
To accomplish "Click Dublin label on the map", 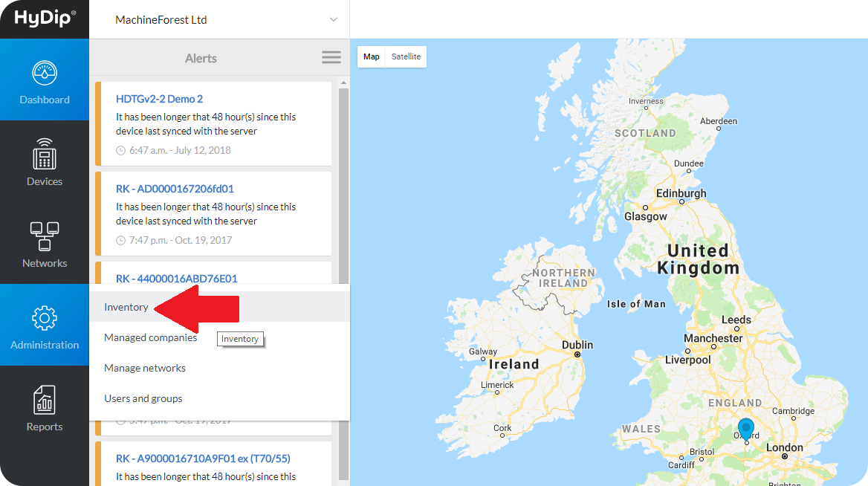I will 577,345.
